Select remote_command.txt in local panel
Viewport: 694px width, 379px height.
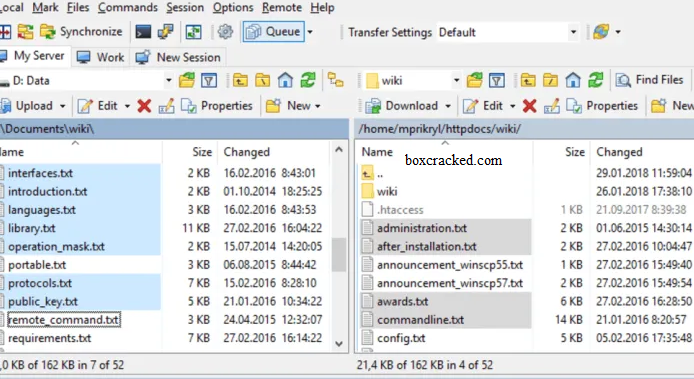(63, 320)
